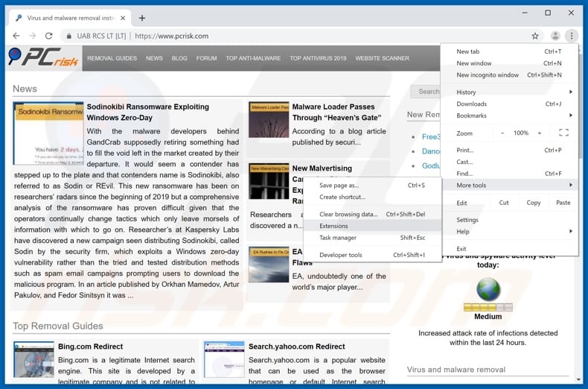The width and height of the screenshot is (588, 389).
Task: Choose New window from the menu
Action: (x=509, y=63)
